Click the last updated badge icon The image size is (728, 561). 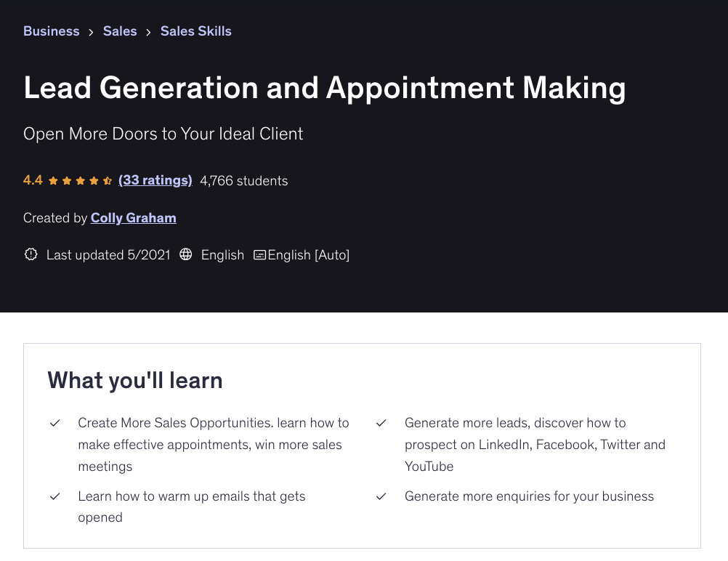click(x=31, y=255)
